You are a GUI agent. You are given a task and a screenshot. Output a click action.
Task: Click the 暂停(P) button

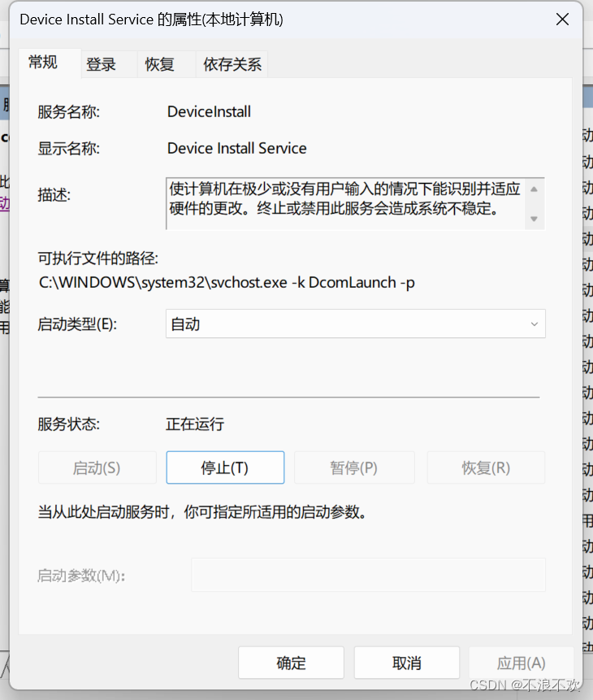pos(354,467)
